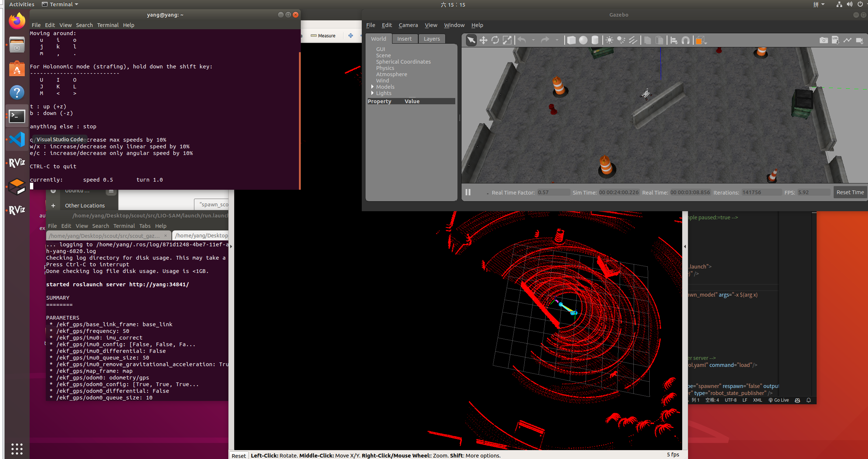
Task: Launch Firefox from the dock
Action: pyautogui.click(x=17, y=21)
